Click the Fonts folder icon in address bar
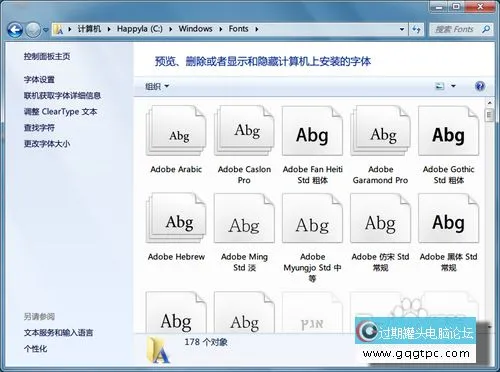 (58, 29)
